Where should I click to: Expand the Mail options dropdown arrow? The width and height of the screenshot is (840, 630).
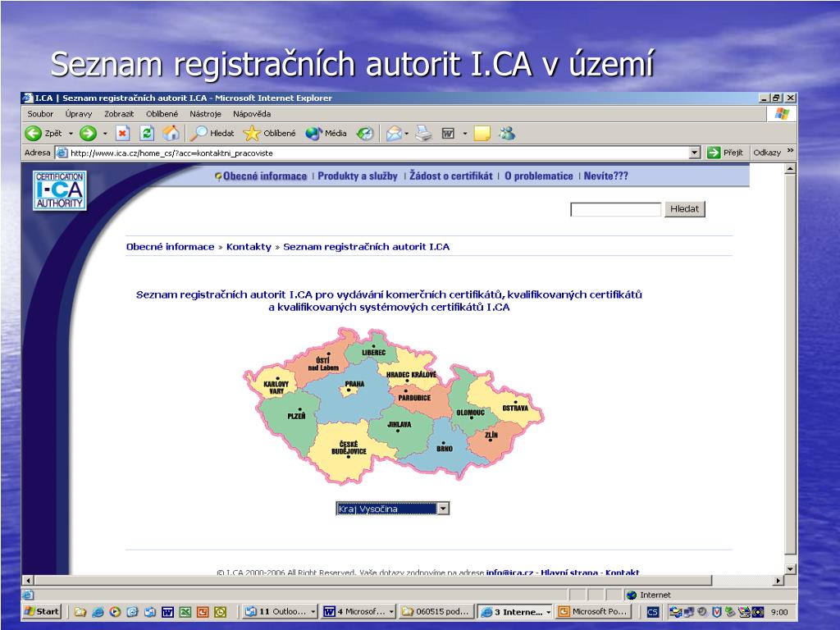(407, 134)
